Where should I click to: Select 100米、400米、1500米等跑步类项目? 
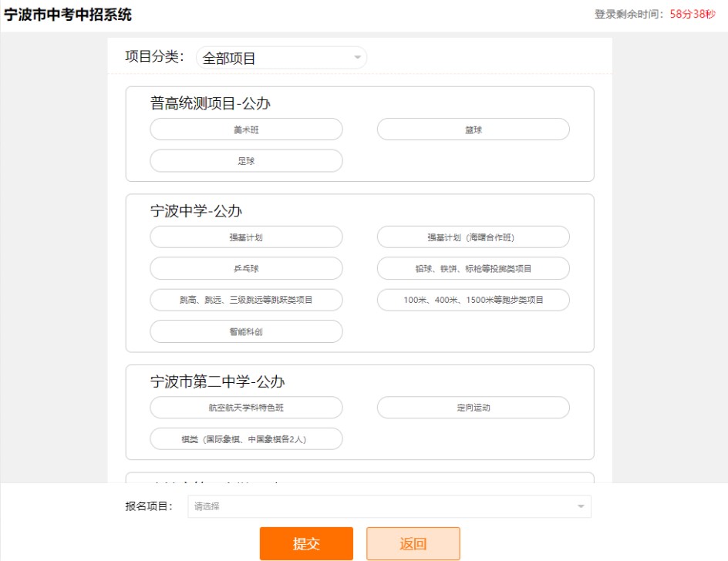coord(473,300)
